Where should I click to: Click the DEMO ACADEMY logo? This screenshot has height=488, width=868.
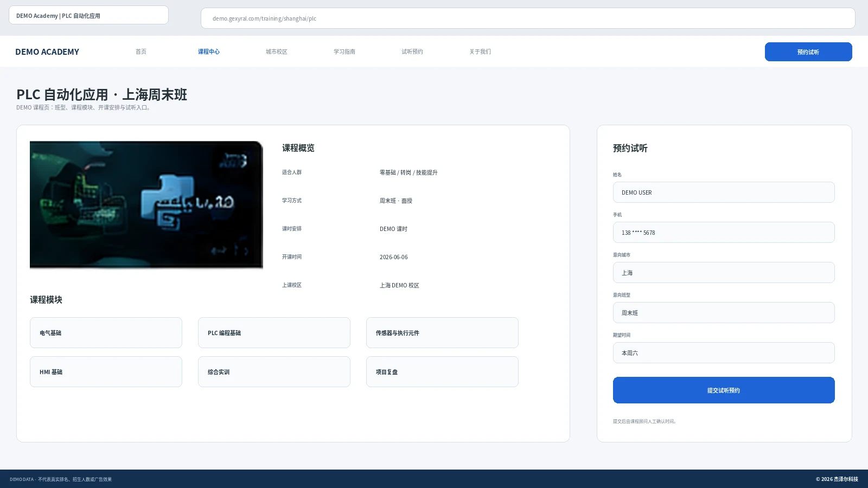pos(47,52)
